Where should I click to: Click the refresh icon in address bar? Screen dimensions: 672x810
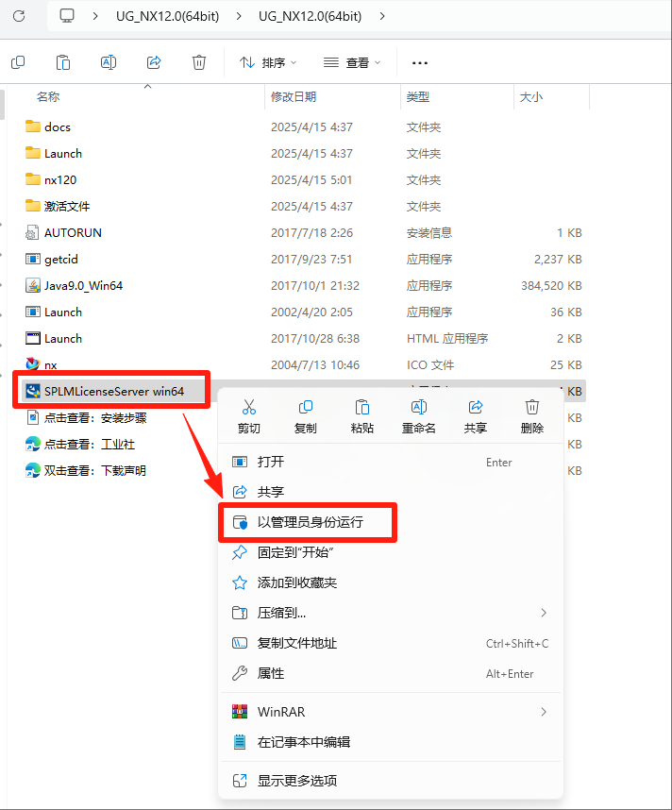pyautogui.click(x=19, y=16)
